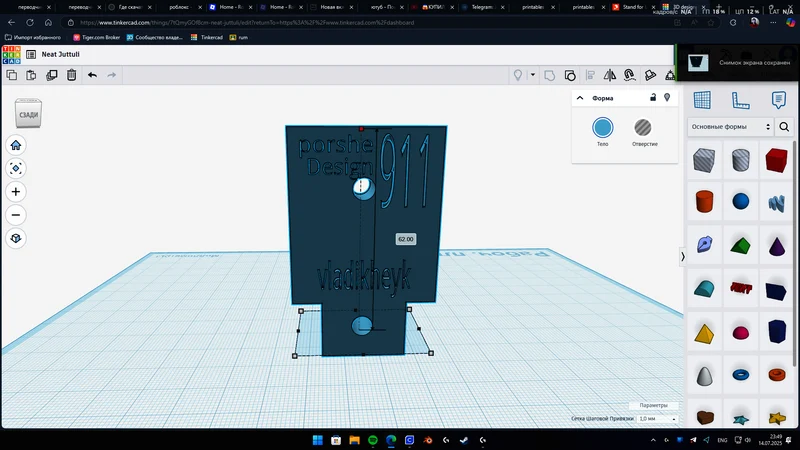
Task: Click the Paste clipboard icon
Action: (31, 75)
